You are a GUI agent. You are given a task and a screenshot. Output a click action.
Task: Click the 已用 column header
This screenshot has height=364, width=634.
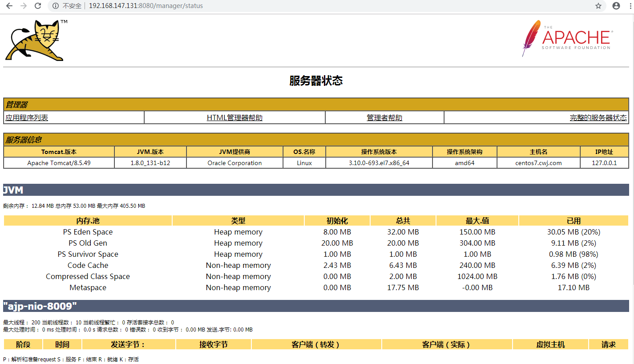click(573, 221)
